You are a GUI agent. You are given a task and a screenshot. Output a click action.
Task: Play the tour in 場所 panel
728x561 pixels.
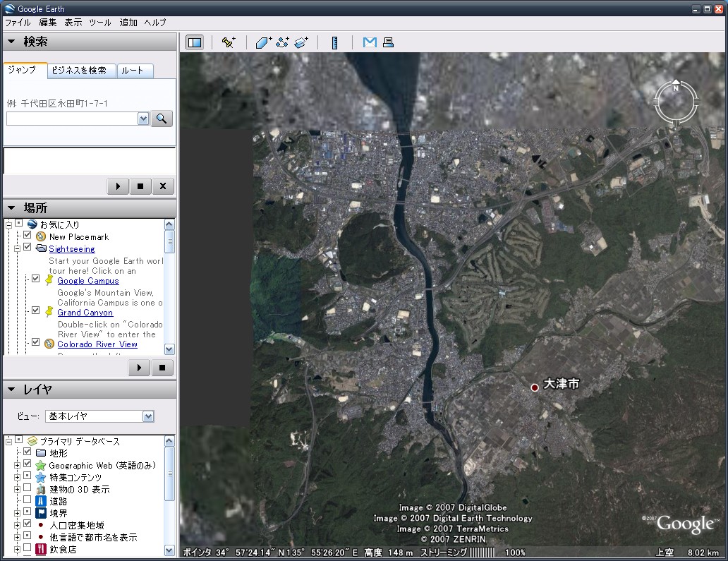point(139,368)
